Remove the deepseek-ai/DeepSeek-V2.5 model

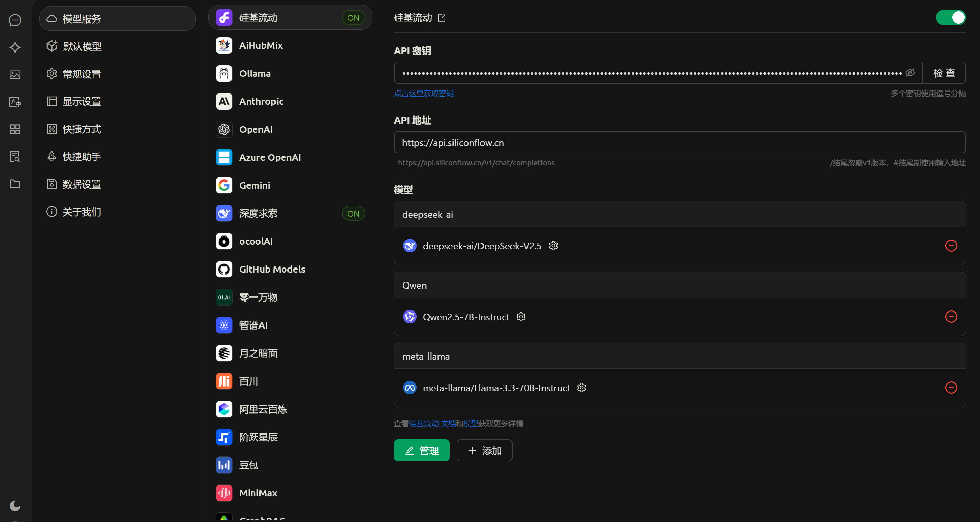(x=951, y=246)
